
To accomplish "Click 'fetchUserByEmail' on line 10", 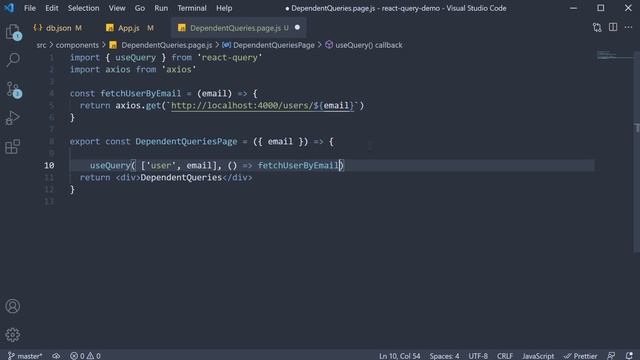I will (x=298, y=165).
